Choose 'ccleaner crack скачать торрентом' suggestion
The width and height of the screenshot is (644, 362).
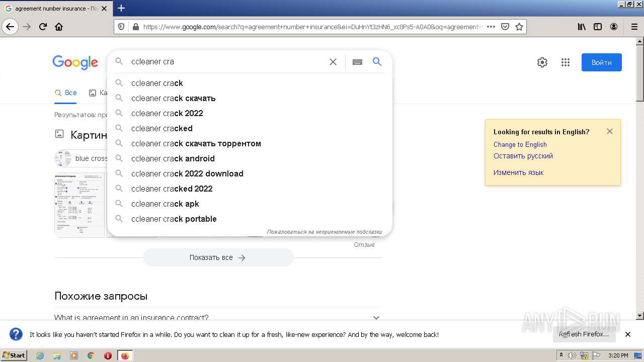coord(250,143)
